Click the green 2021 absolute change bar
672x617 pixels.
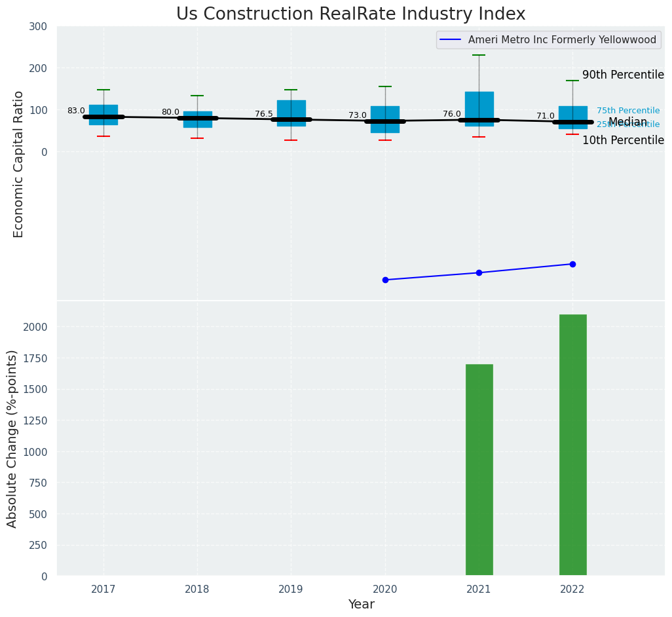pyautogui.click(x=479, y=470)
